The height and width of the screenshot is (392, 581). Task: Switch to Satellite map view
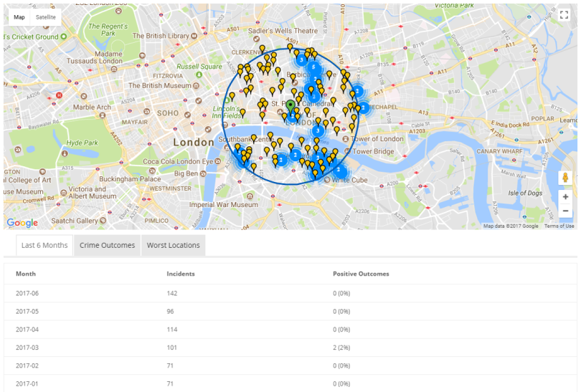(x=46, y=17)
